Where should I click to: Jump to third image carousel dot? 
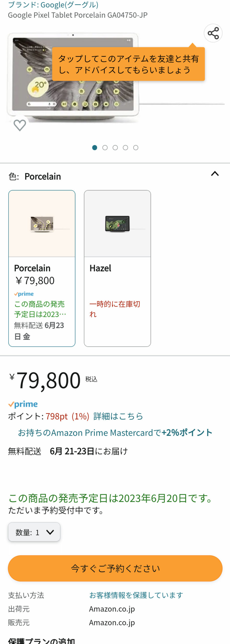tap(115, 148)
